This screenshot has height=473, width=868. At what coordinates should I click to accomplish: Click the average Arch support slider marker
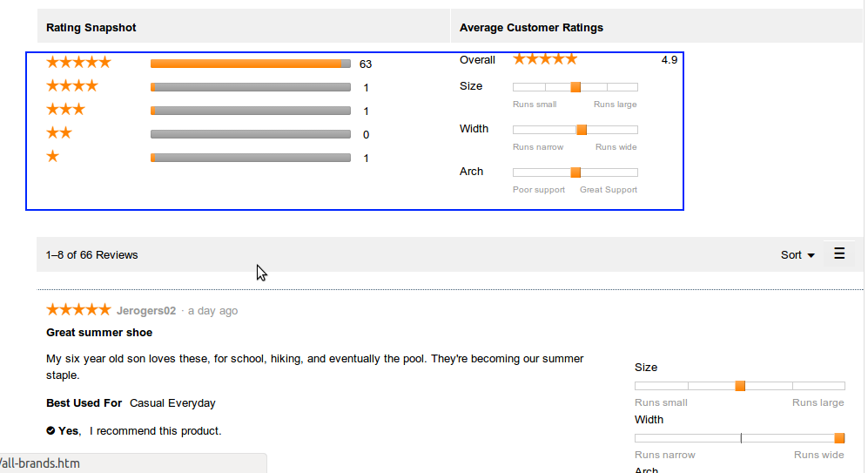coord(575,172)
